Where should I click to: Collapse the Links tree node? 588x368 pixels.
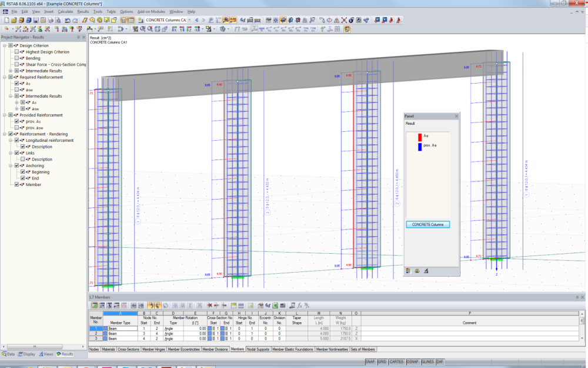click(x=11, y=153)
